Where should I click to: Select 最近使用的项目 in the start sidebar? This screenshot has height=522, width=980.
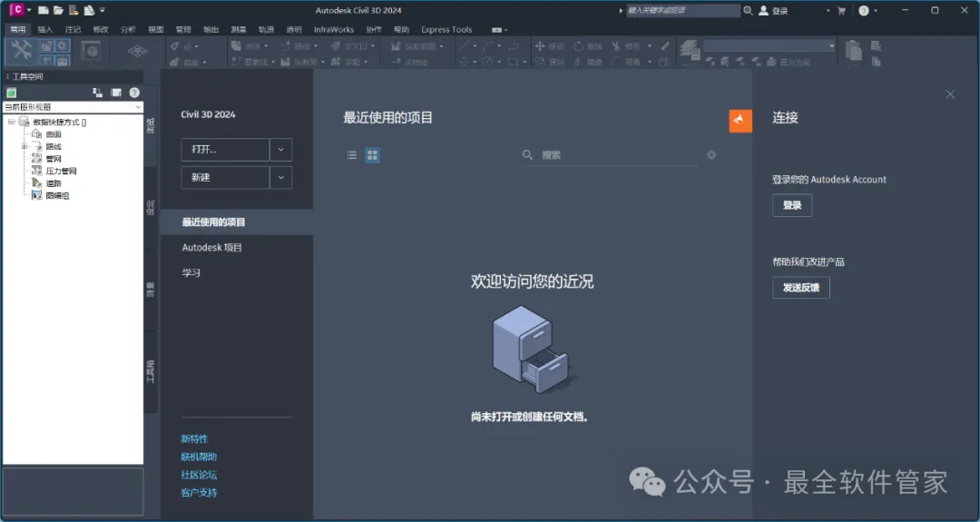tap(237, 222)
